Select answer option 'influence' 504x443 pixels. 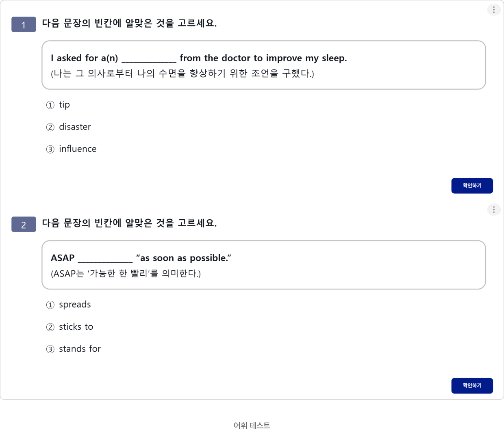click(x=78, y=149)
